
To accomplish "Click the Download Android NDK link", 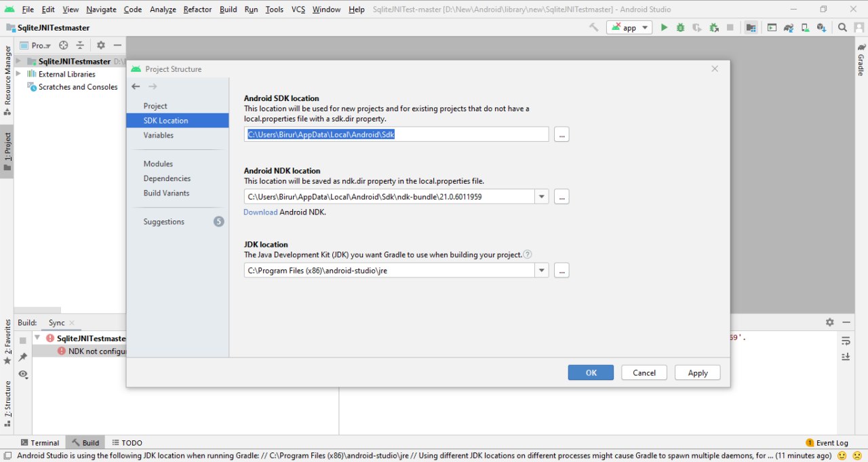I will [x=260, y=212].
